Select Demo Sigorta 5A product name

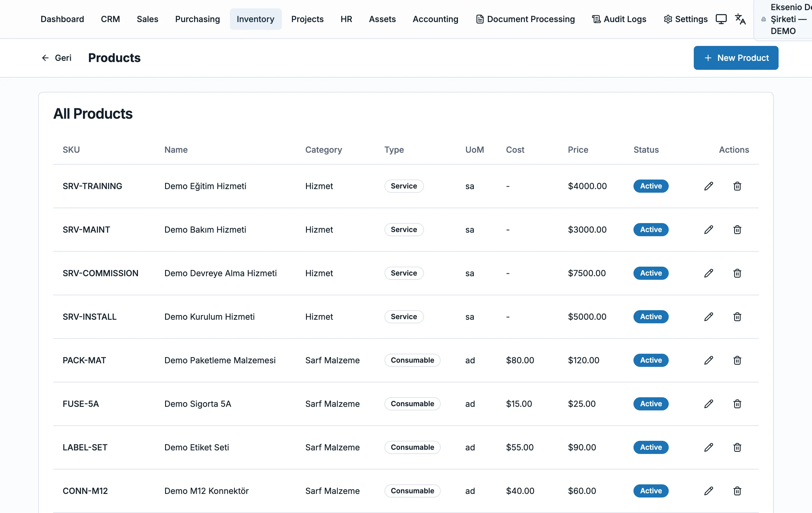pyautogui.click(x=198, y=404)
